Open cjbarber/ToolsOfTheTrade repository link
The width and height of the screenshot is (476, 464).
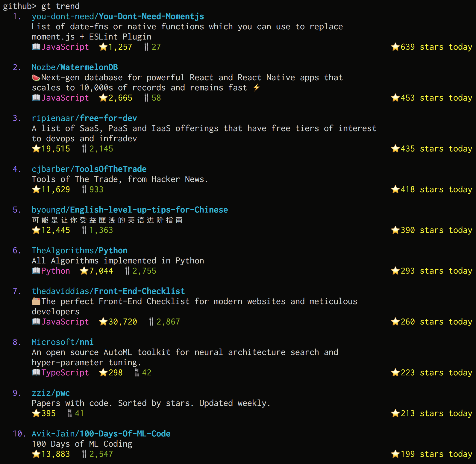coord(89,169)
